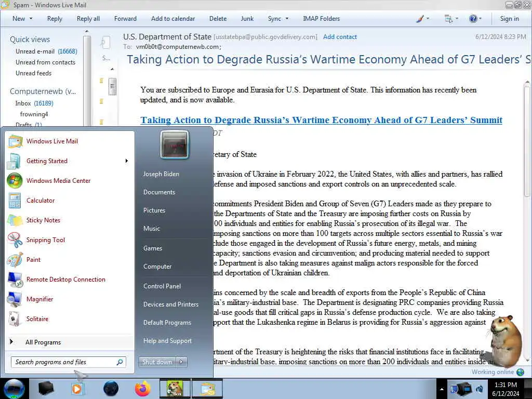Open Computer from Start menu
This screenshot has height=399, width=532.
tap(157, 267)
